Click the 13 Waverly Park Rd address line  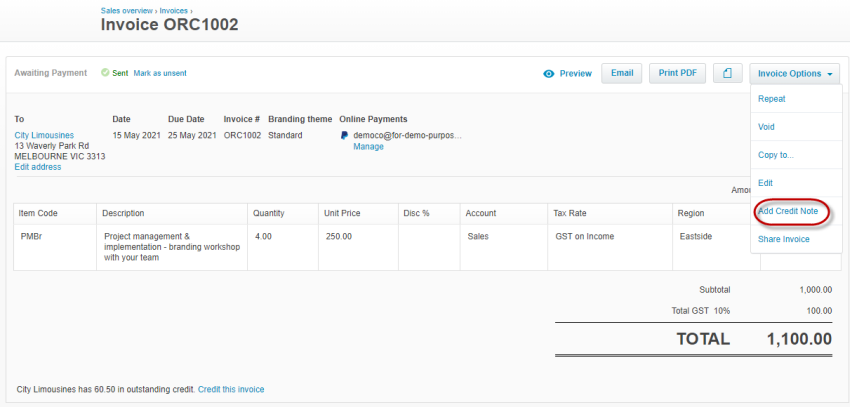point(51,146)
